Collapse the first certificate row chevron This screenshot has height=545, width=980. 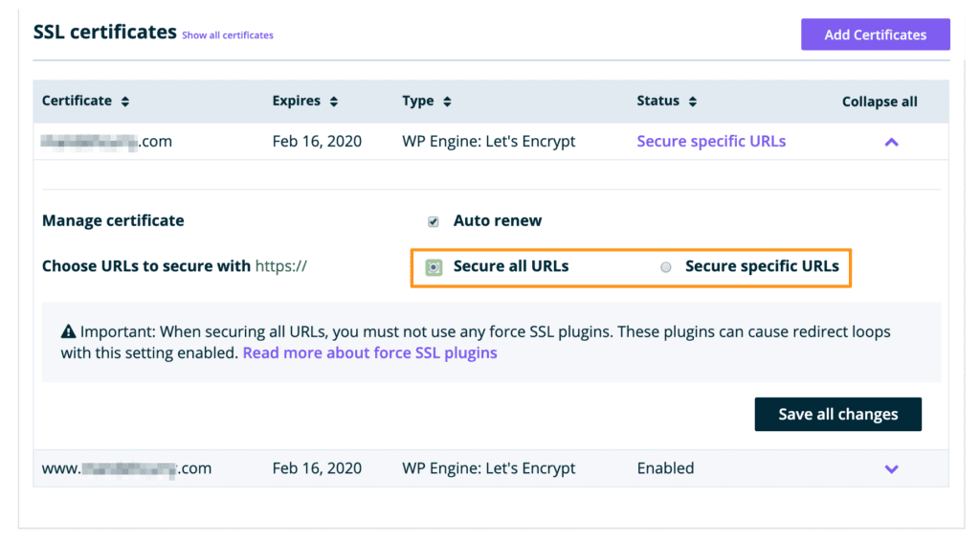[891, 142]
